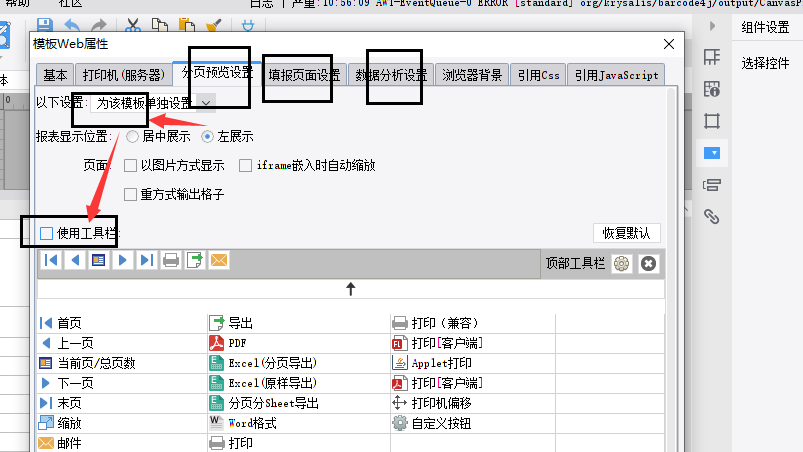Select printer icon in toolbar preview strip
The height and width of the screenshot is (452, 803).
pyautogui.click(x=171, y=261)
